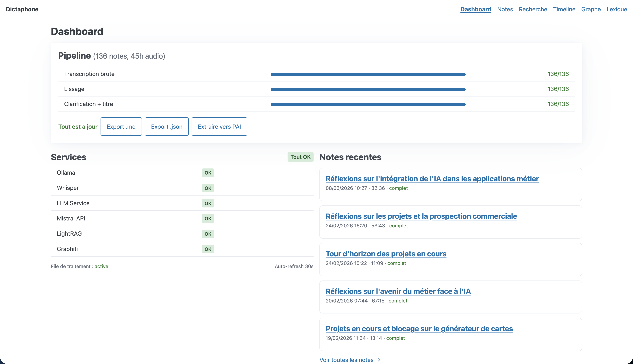
Task: Open Tour d'horizon des projets note
Action: coord(386,254)
